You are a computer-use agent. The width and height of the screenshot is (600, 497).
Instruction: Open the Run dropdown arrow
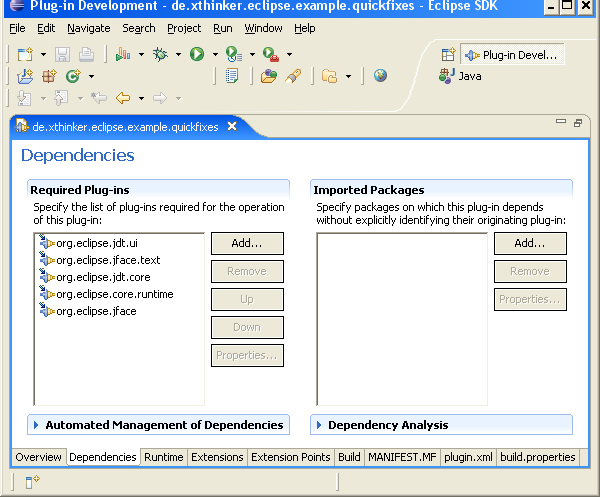click(215, 55)
